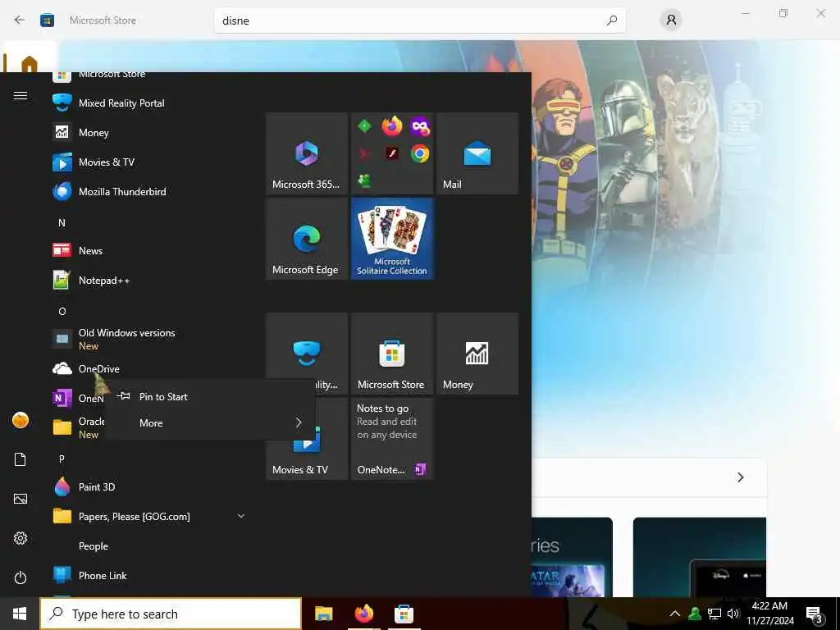Viewport: 840px width, 630px height.
Task: Open the News app
Action: click(150, 250)
